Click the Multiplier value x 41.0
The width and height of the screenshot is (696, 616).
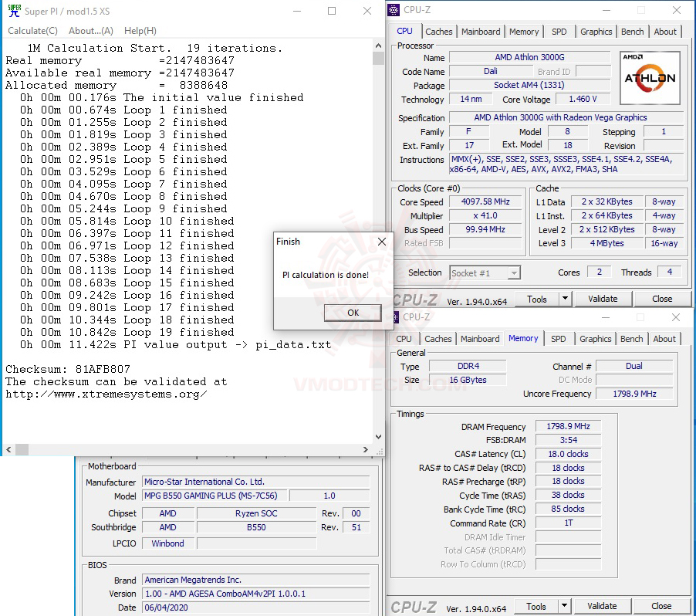tap(485, 216)
